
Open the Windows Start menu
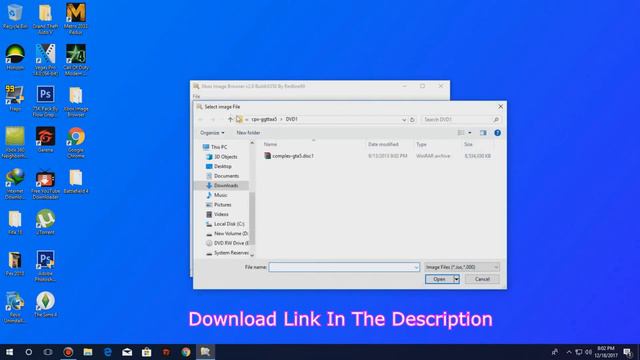tap(9, 352)
